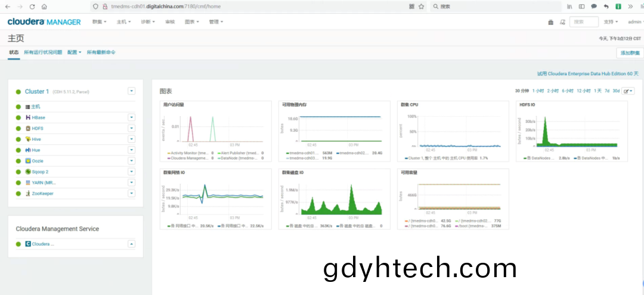644x295 pixels.
Task: Open the HBase actions dropdown arrow
Action: [131, 117]
